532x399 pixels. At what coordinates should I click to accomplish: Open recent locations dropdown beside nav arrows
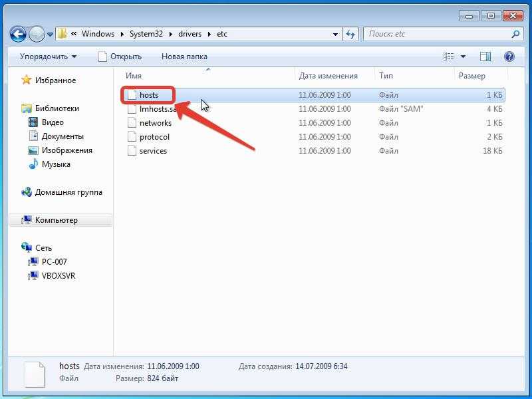pyautogui.click(x=51, y=35)
